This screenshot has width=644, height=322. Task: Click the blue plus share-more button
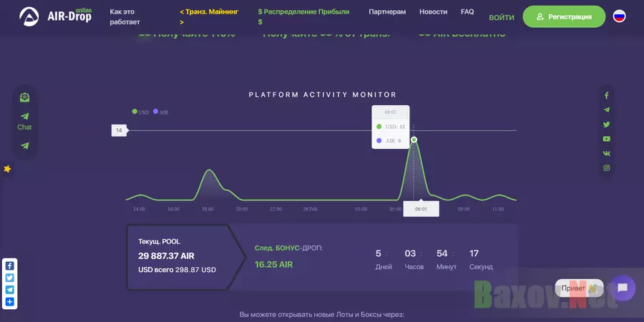coord(10,302)
